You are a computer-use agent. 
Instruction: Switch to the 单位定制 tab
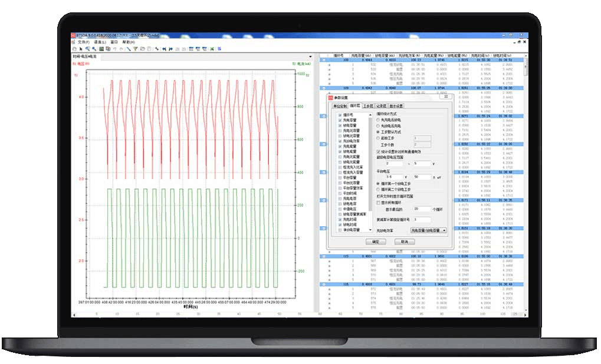(x=340, y=106)
